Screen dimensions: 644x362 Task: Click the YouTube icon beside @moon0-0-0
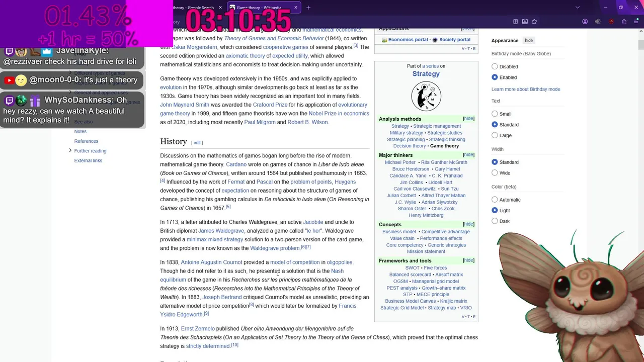point(9,80)
